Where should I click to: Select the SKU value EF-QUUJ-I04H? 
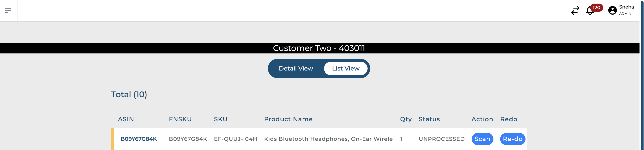click(236, 139)
